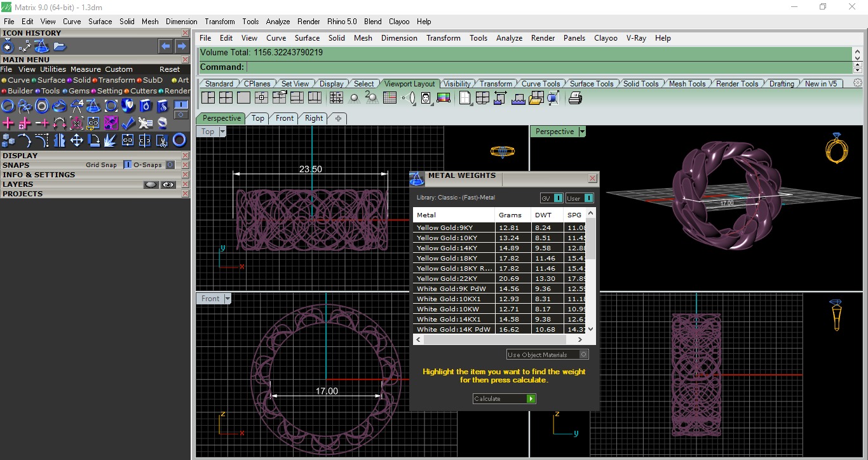Click the Command input field
The height and width of the screenshot is (460, 868).
548,67
